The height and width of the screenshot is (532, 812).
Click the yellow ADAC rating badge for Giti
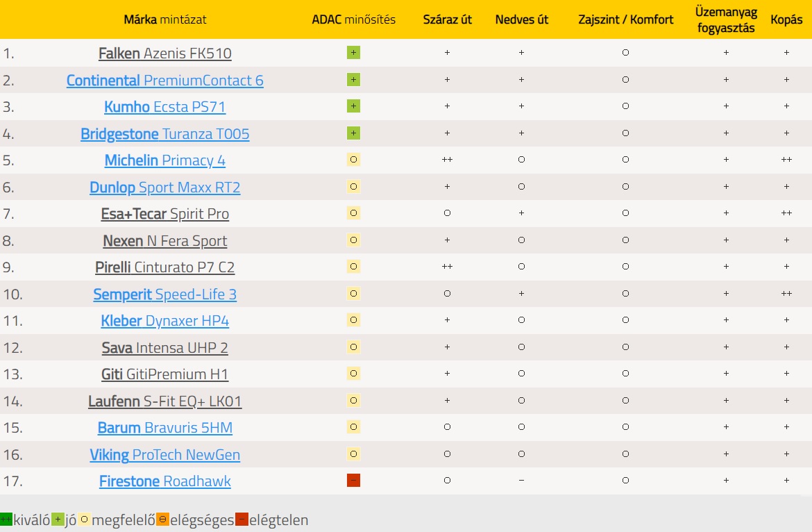pos(354,373)
